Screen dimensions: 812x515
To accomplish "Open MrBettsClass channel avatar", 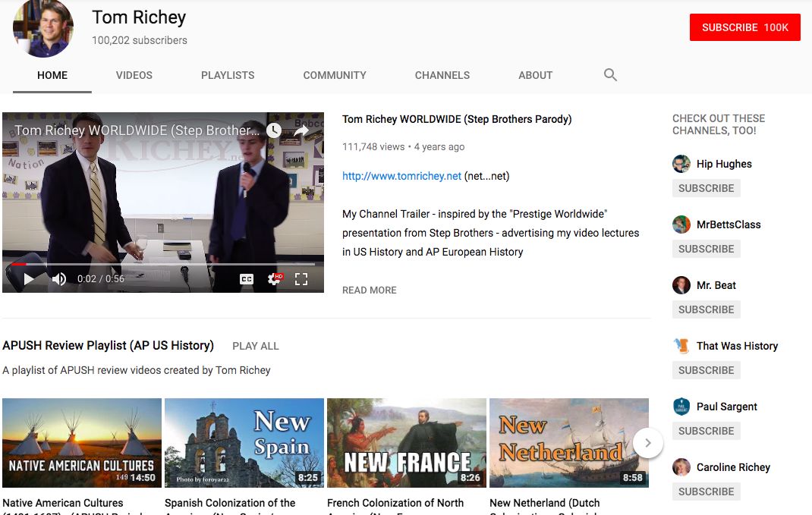I will point(681,225).
